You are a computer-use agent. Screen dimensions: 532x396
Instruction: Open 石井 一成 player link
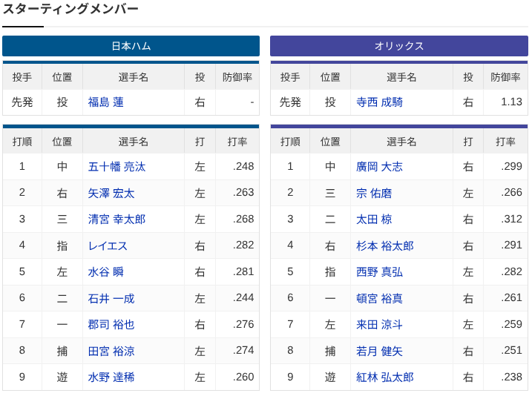[111, 298]
